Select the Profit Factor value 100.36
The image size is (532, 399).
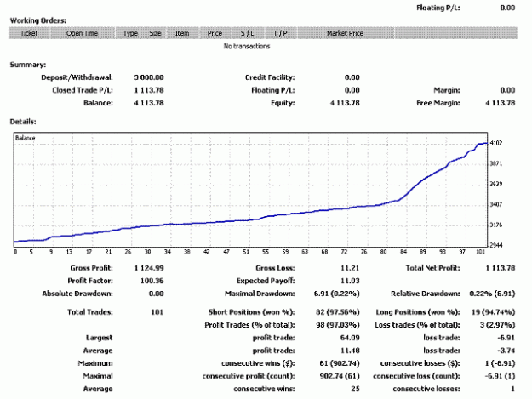(x=152, y=281)
